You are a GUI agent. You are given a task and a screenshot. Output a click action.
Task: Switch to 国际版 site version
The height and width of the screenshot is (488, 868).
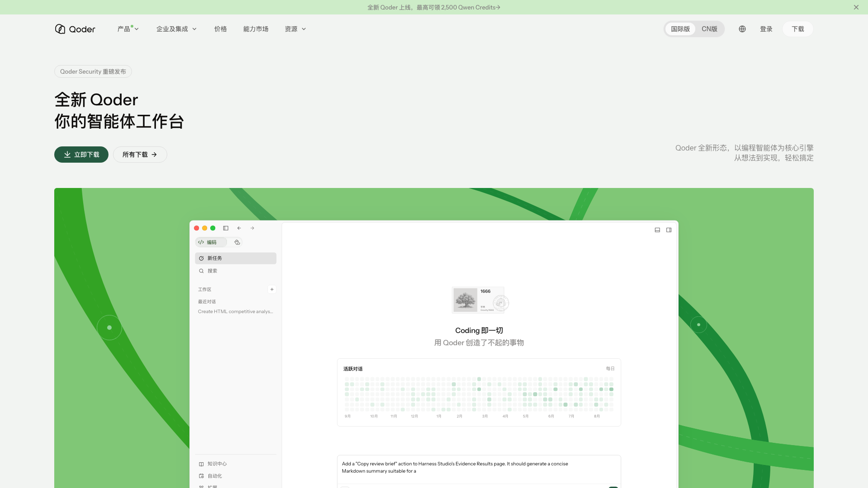pyautogui.click(x=680, y=29)
